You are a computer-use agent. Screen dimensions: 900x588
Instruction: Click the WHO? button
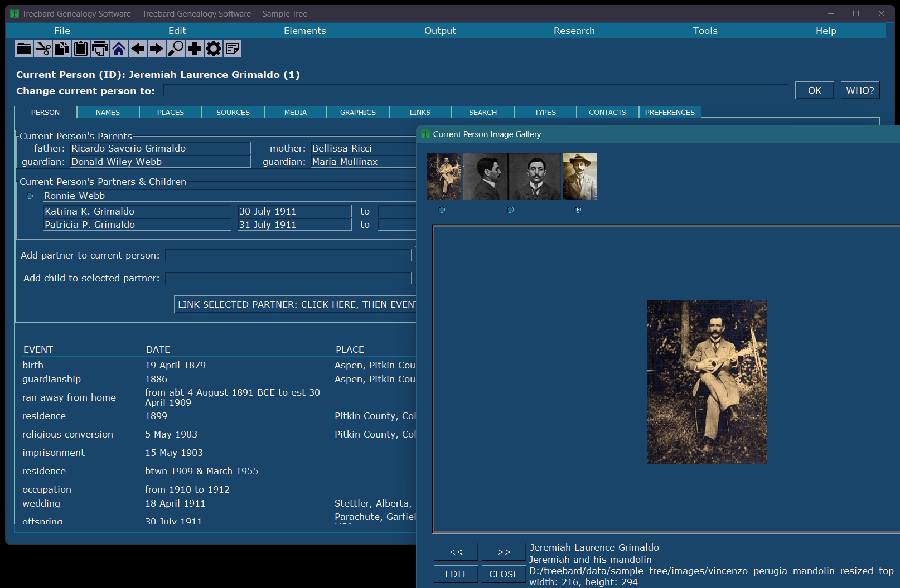(x=860, y=90)
